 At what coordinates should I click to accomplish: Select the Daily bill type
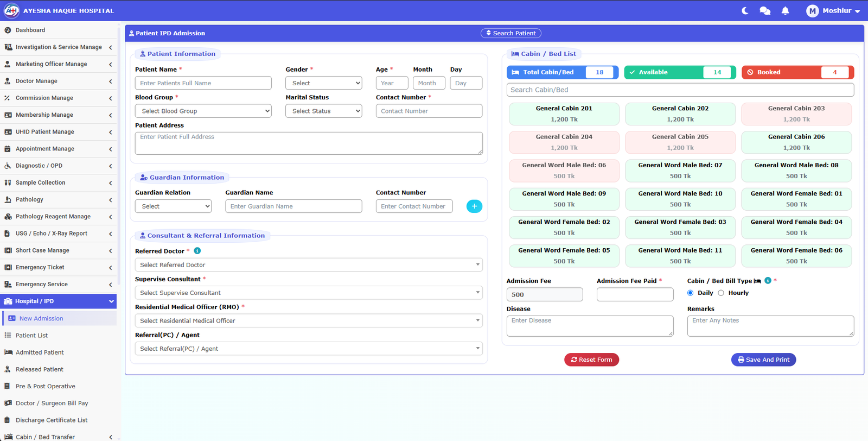(690, 293)
